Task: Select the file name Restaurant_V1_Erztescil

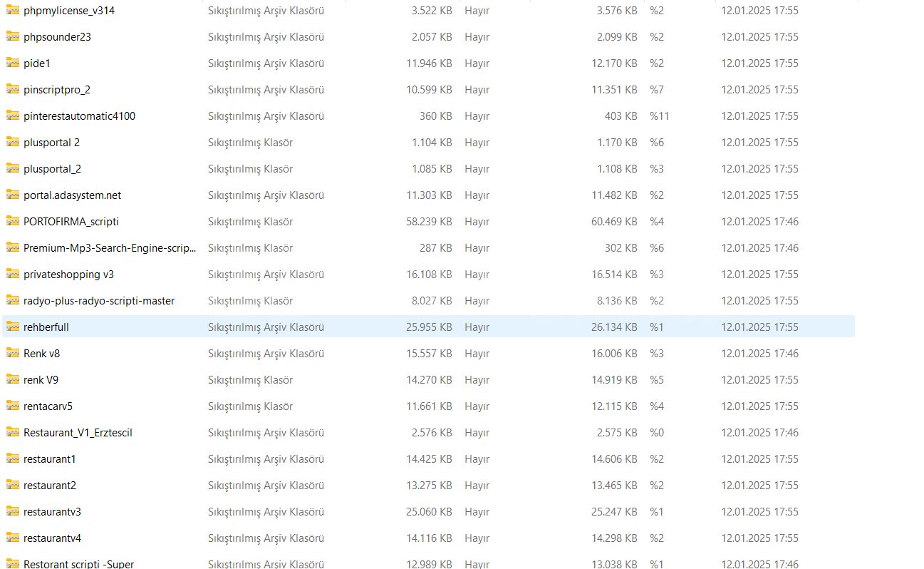Action: pyautogui.click(x=78, y=433)
